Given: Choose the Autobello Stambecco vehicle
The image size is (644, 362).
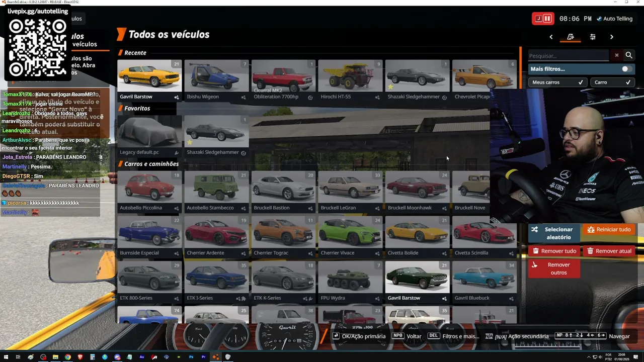Looking at the screenshot, I should click(x=216, y=192).
